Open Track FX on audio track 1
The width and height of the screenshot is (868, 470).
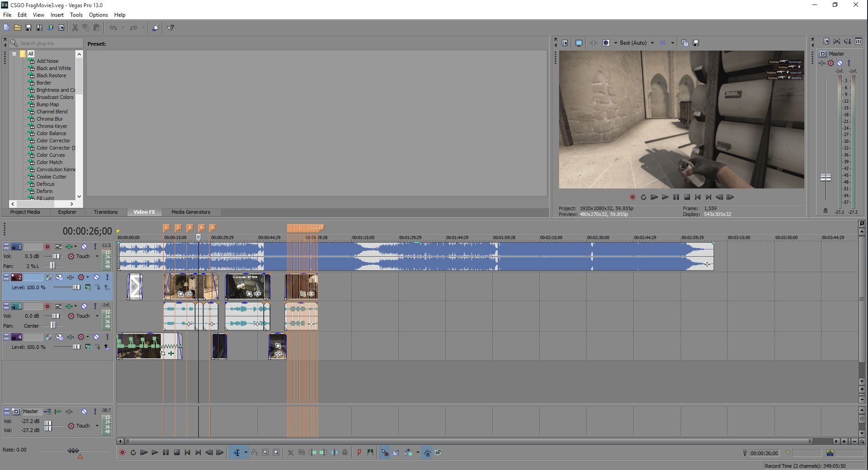pyautogui.click(x=70, y=247)
